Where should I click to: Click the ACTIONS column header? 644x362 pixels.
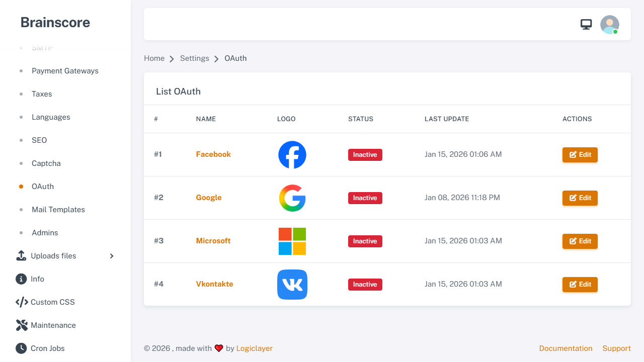coord(577,119)
